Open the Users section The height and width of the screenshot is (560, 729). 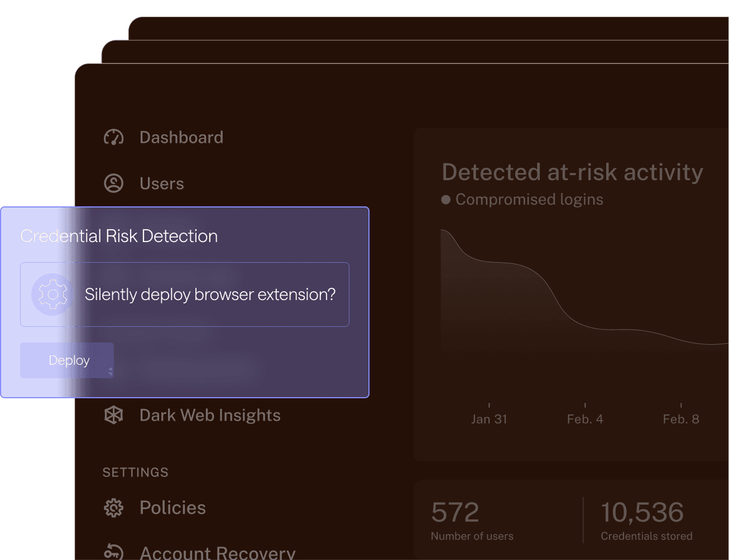click(161, 183)
